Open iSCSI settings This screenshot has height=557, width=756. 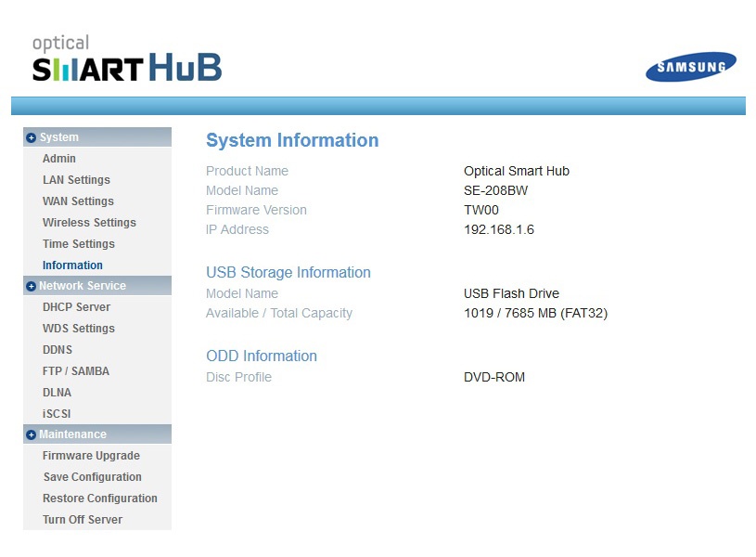[x=57, y=414]
